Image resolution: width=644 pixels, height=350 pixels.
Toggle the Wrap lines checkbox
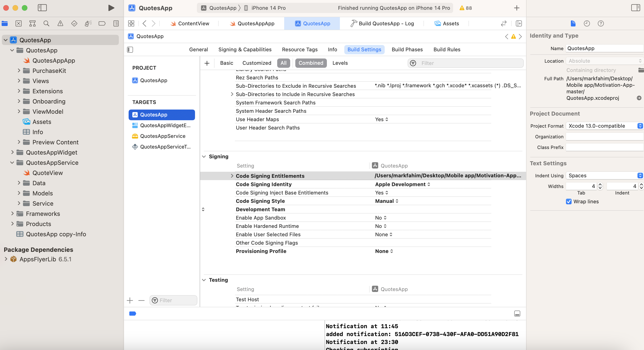[x=569, y=201]
